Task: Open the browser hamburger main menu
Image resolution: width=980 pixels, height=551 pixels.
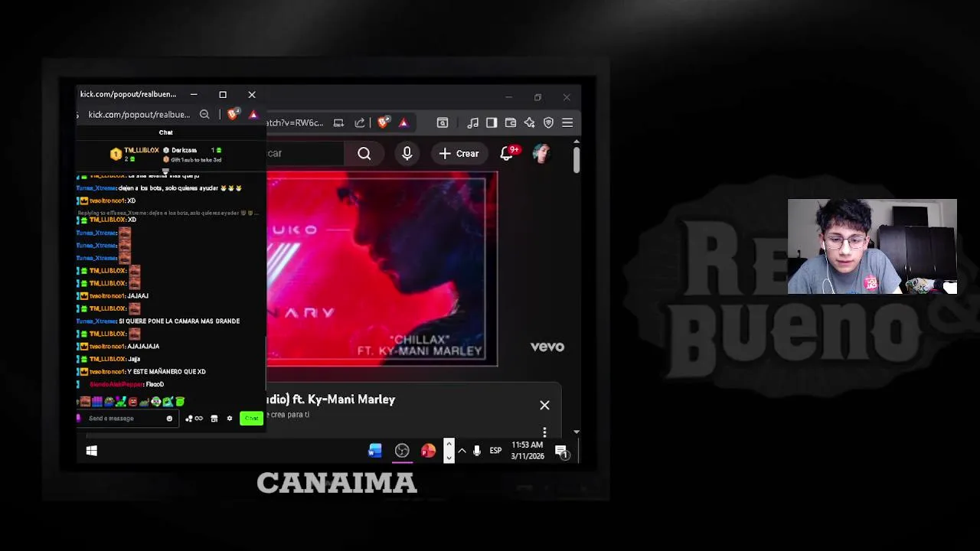Action: (567, 122)
